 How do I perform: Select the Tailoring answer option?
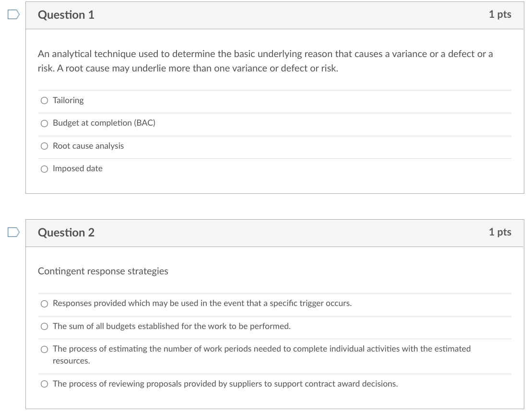click(44, 100)
